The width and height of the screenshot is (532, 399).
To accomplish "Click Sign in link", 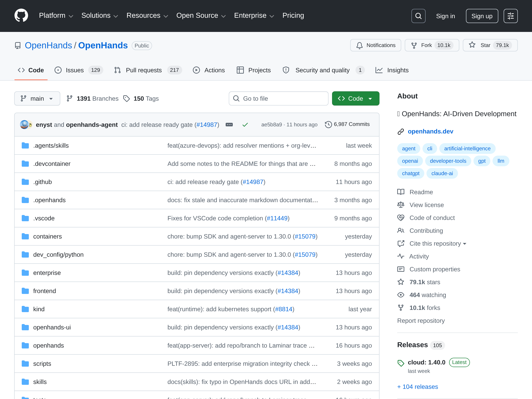I will (x=445, y=16).
